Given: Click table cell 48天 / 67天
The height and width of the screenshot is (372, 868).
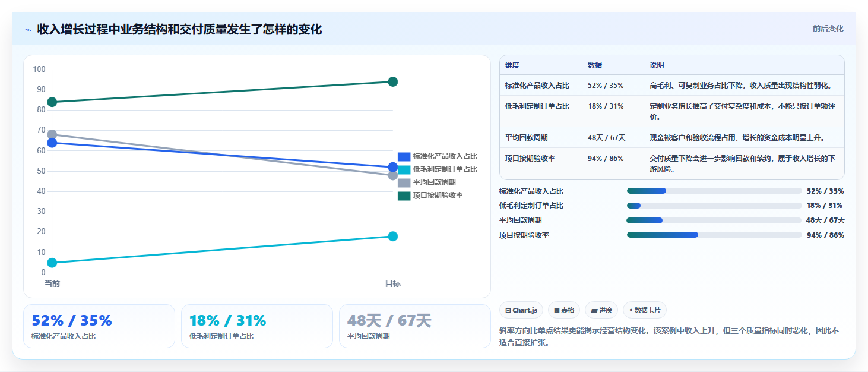Looking at the screenshot, I should pyautogui.click(x=607, y=138).
